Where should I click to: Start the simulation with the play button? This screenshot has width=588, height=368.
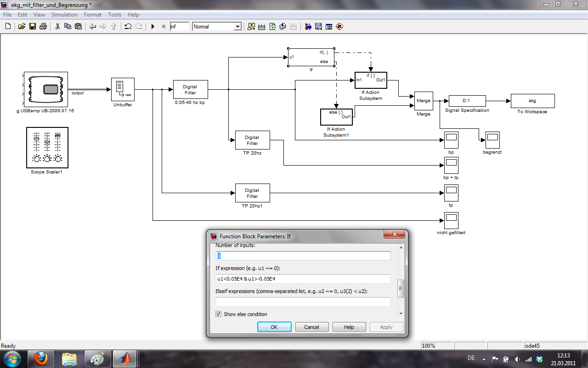point(153,27)
